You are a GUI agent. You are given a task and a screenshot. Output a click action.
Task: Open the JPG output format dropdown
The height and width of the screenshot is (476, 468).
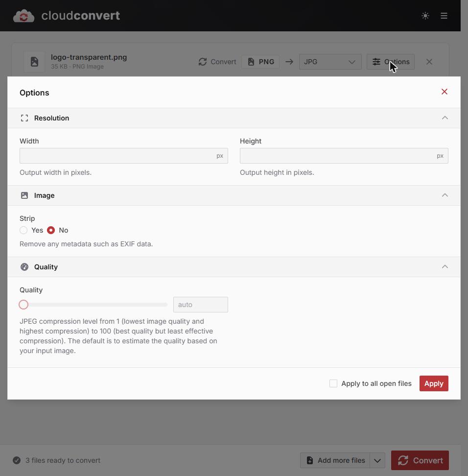pos(330,62)
